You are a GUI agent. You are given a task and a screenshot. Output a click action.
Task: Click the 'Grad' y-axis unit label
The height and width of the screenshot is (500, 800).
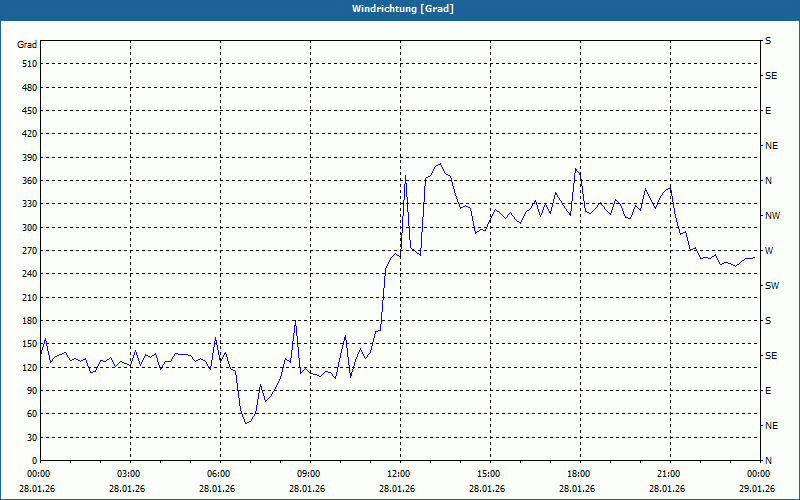pyautogui.click(x=27, y=45)
